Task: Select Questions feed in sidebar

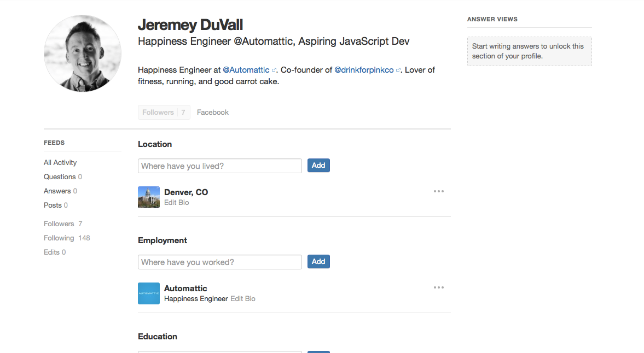Action: tap(63, 176)
